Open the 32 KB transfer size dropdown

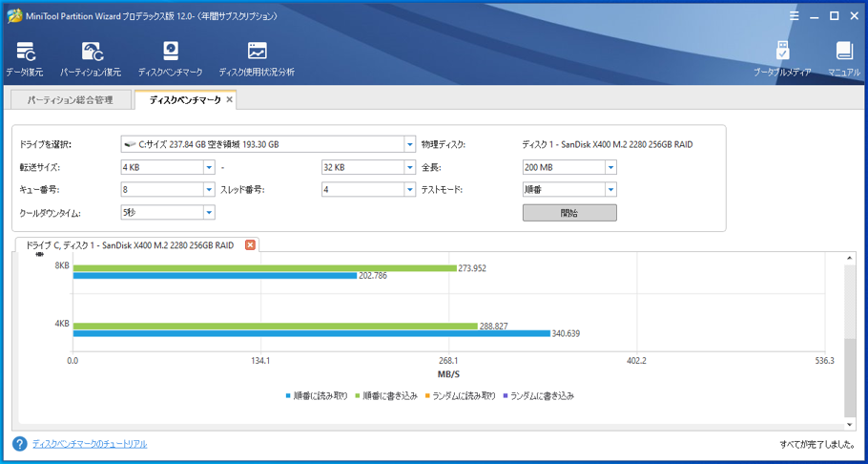pos(409,167)
